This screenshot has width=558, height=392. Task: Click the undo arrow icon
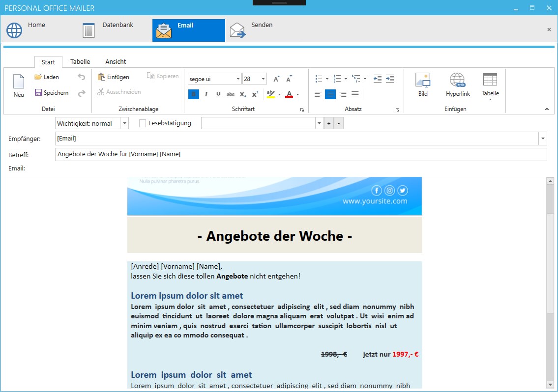82,77
